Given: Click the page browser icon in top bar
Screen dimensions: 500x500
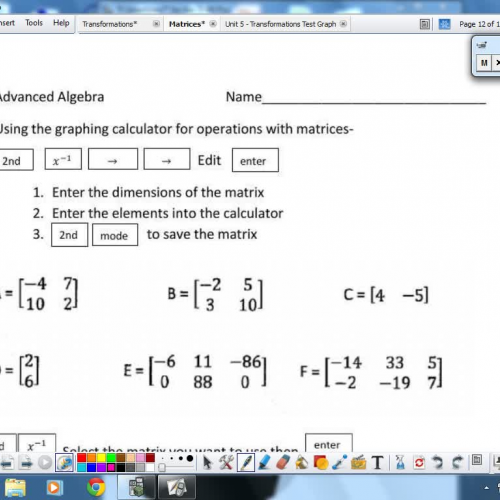Looking at the screenshot, I should click(x=424, y=24).
